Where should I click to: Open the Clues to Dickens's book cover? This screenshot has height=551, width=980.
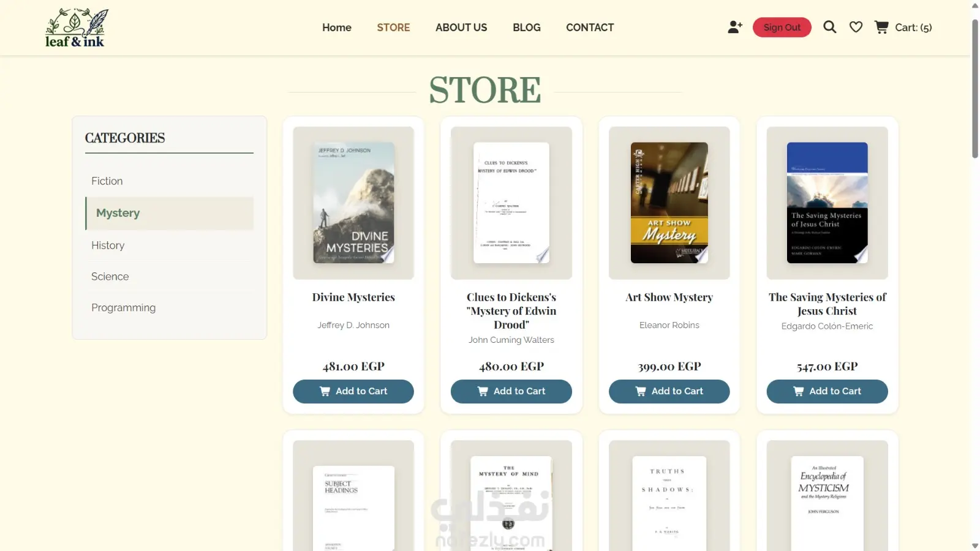[x=511, y=203]
